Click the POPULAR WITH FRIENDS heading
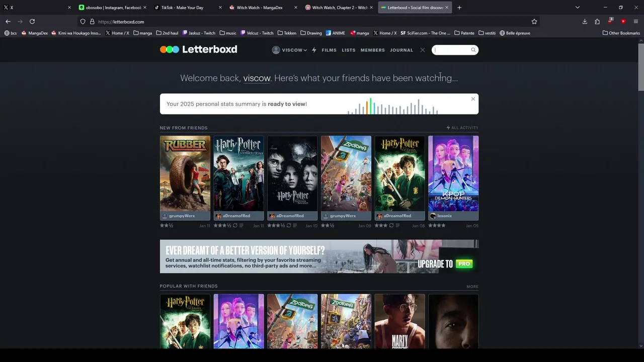Screen dimensions: 644x362 click(189, 286)
